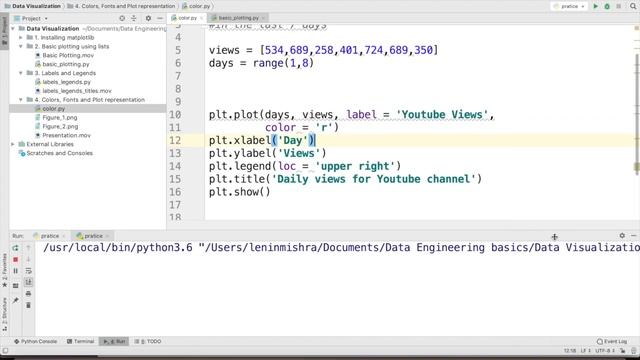This screenshot has height=360, width=640.
Task: Hide the Project tool window
Action: (160, 18)
